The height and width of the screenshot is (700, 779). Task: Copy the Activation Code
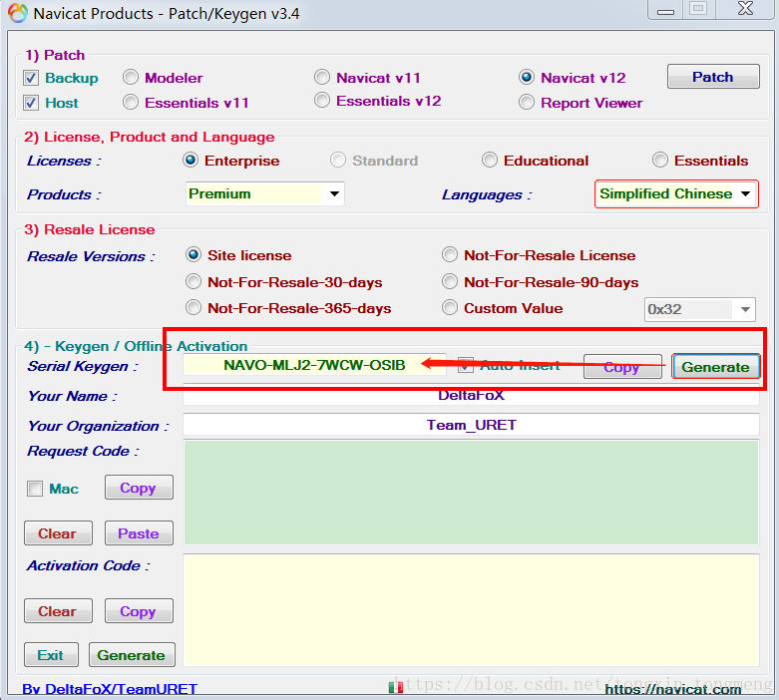pyautogui.click(x=139, y=611)
